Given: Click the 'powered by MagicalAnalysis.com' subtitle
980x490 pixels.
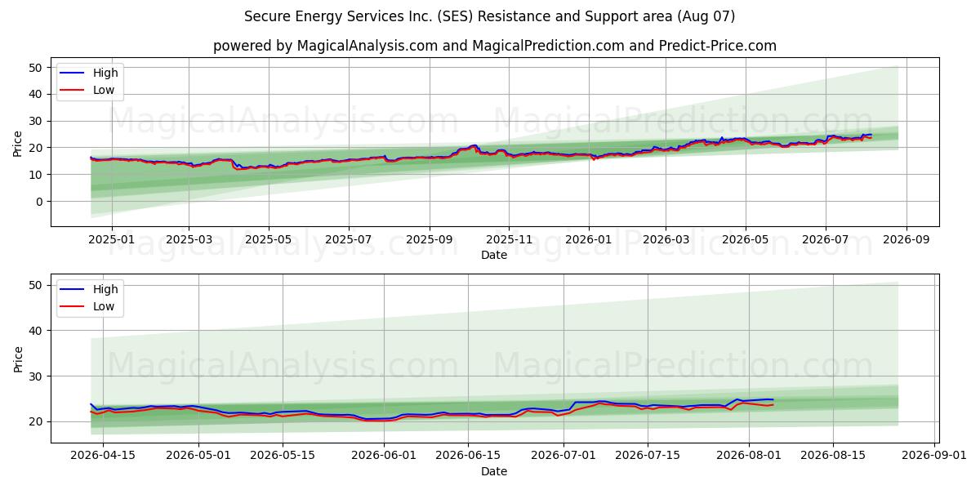Looking at the screenshot, I should tap(494, 46).
